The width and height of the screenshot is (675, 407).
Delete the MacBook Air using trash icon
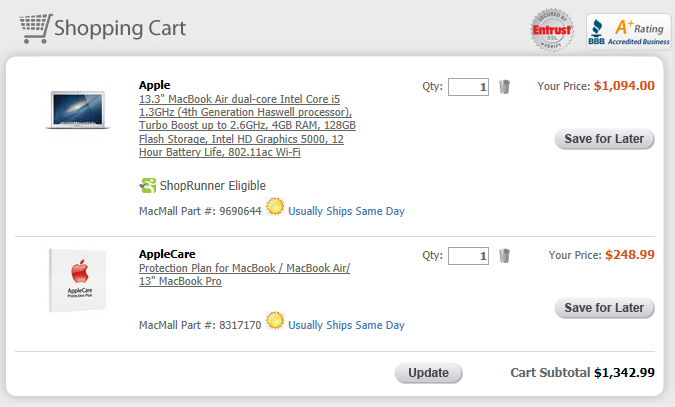tap(504, 87)
